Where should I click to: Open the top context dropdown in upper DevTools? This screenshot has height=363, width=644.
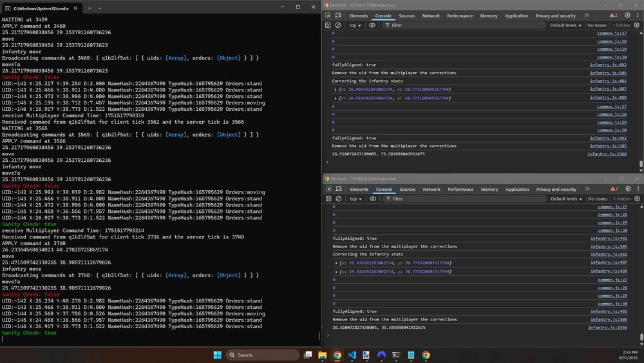point(355,25)
